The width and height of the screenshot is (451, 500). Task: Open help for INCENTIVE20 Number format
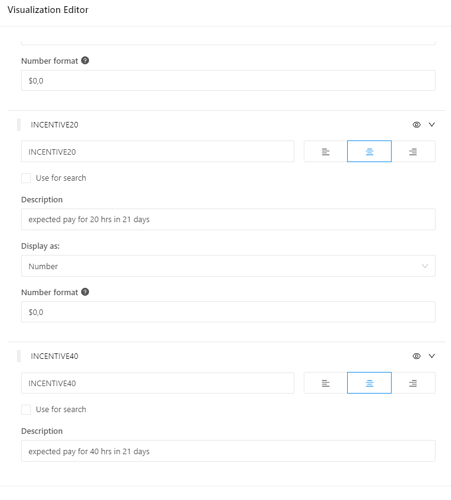click(x=85, y=292)
